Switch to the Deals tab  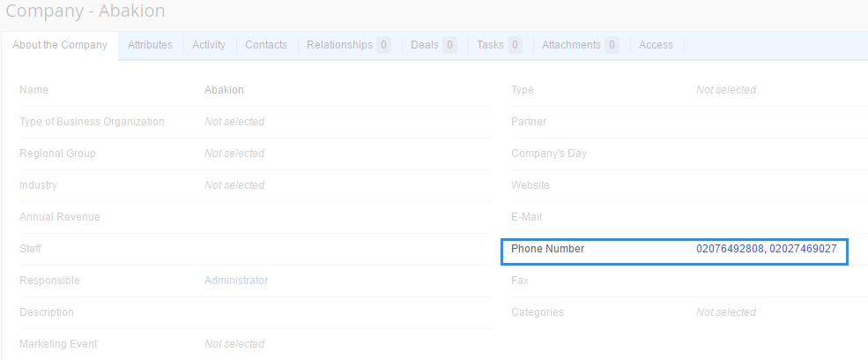coord(433,45)
